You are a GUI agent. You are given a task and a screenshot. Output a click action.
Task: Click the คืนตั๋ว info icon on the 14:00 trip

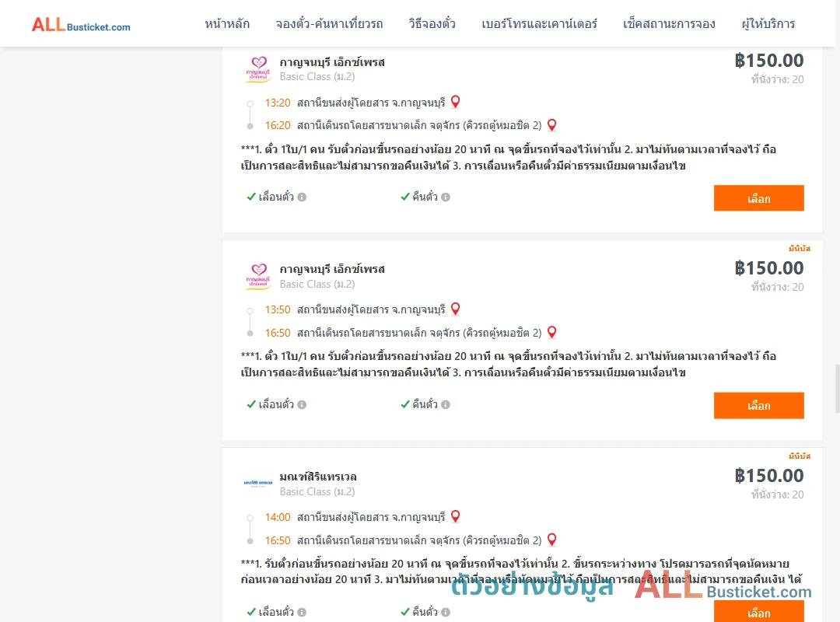click(446, 612)
